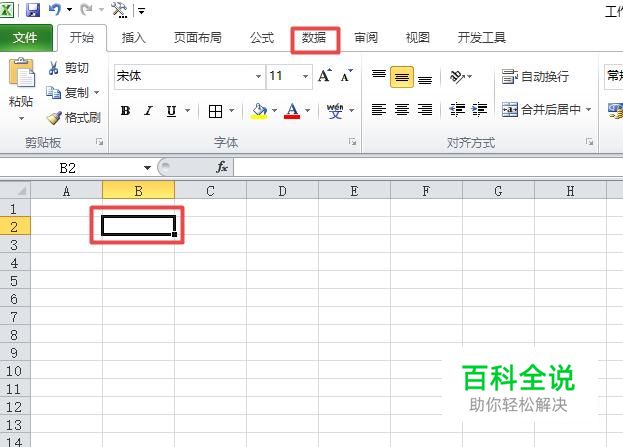Click the Decrease Font Size icon
This screenshot has height=447, width=623.
coord(346,75)
